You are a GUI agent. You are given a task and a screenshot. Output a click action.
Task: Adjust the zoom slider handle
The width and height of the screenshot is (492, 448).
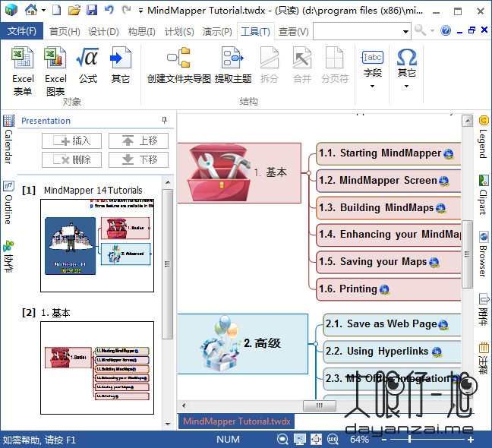pos(409,440)
